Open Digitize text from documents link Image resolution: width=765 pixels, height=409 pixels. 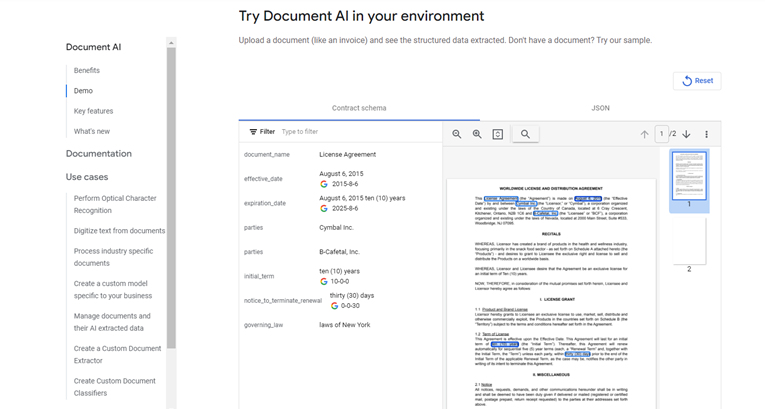pos(120,231)
